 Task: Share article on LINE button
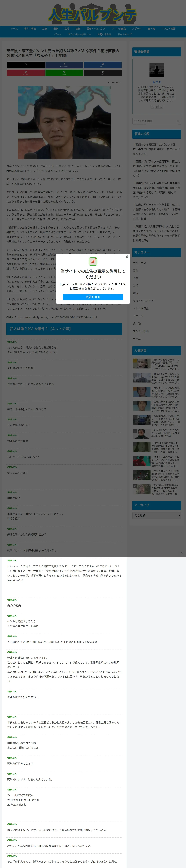tap(64, 73)
